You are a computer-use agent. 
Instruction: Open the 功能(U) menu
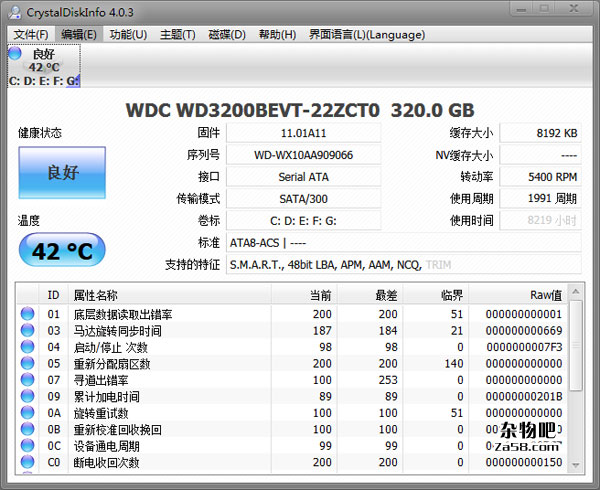pyautogui.click(x=128, y=35)
